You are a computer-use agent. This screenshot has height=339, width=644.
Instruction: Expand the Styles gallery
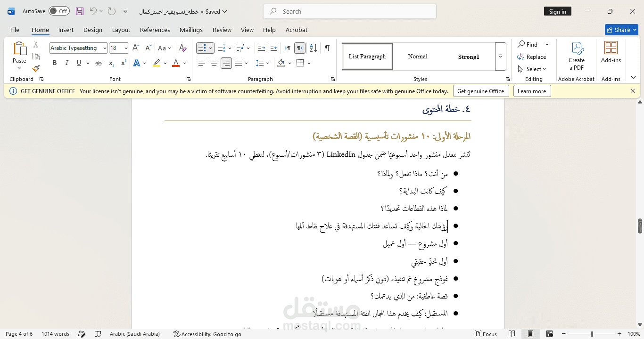pos(500,56)
